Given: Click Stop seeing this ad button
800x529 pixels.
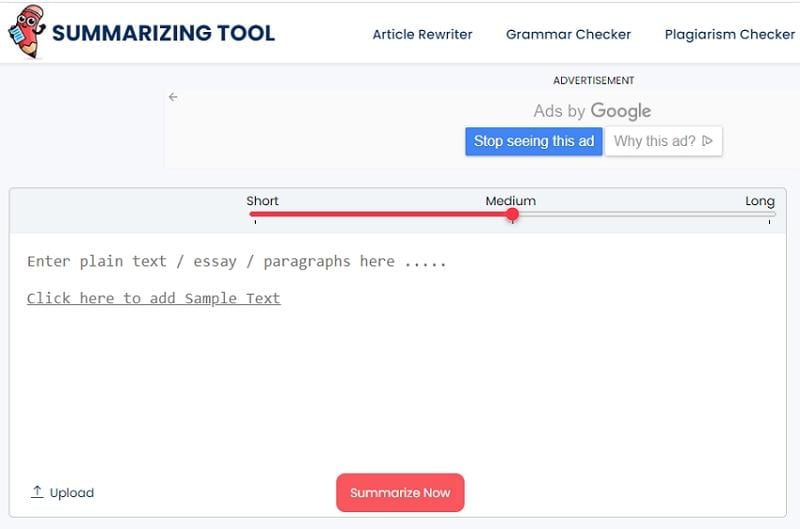Looking at the screenshot, I should coord(534,141).
